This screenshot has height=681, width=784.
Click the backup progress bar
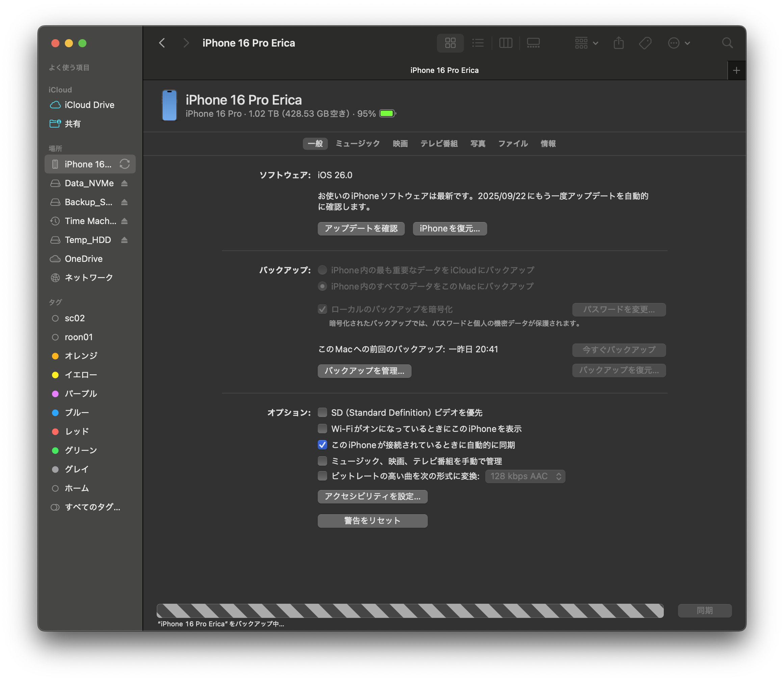click(410, 610)
